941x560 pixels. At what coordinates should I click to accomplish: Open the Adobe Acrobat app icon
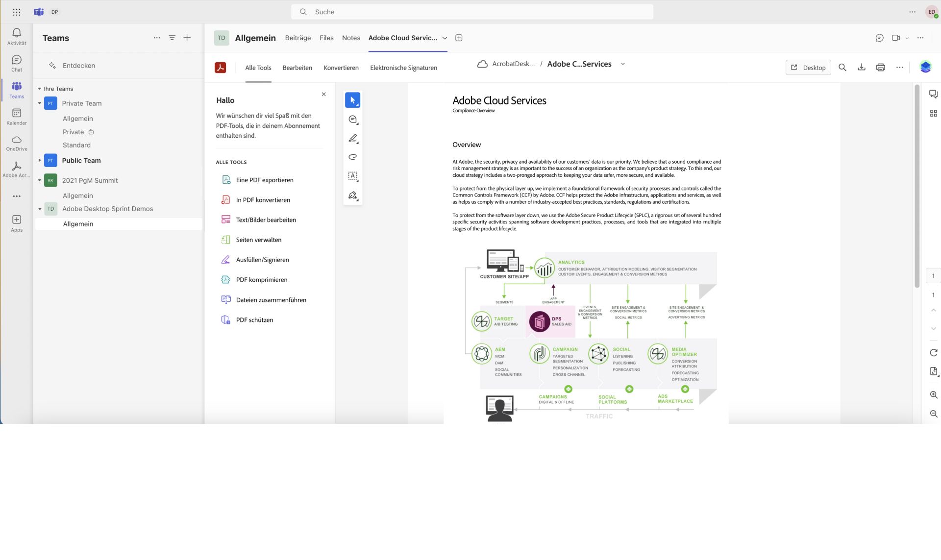(x=17, y=170)
